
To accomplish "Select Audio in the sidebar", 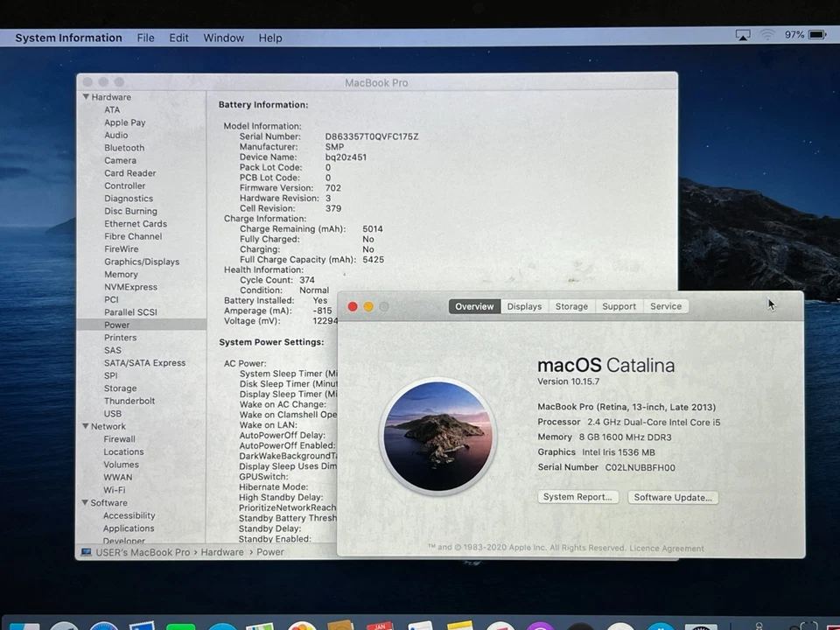I will point(115,135).
